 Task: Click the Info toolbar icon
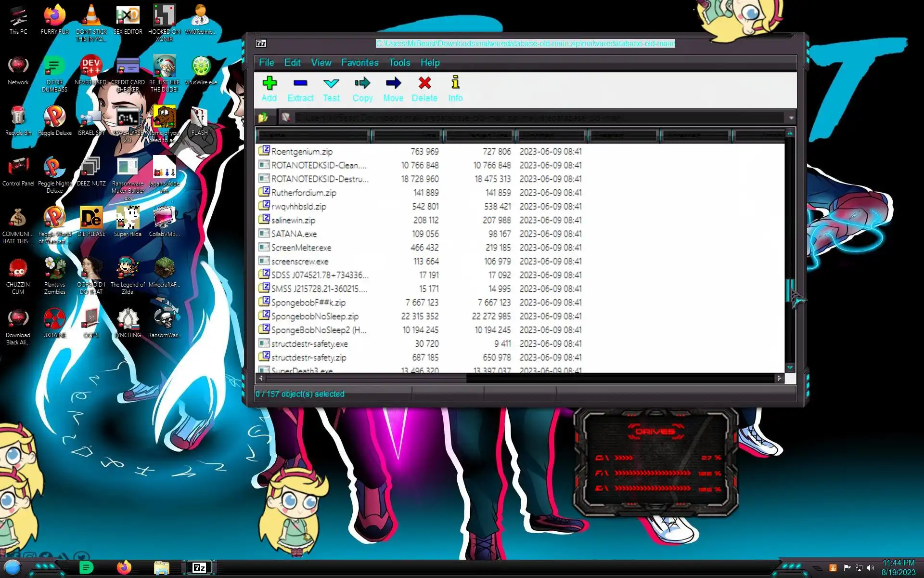click(455, 83)
